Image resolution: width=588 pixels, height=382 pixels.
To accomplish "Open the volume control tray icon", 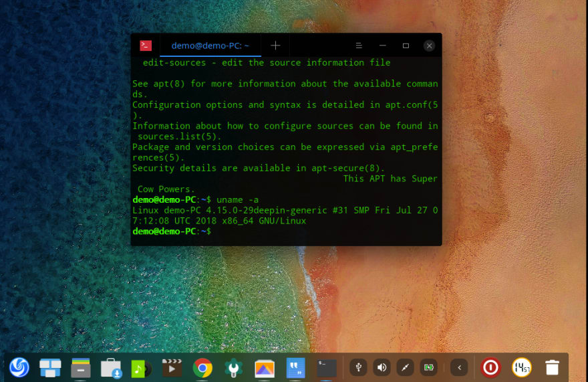I will (x=382, y=367).
